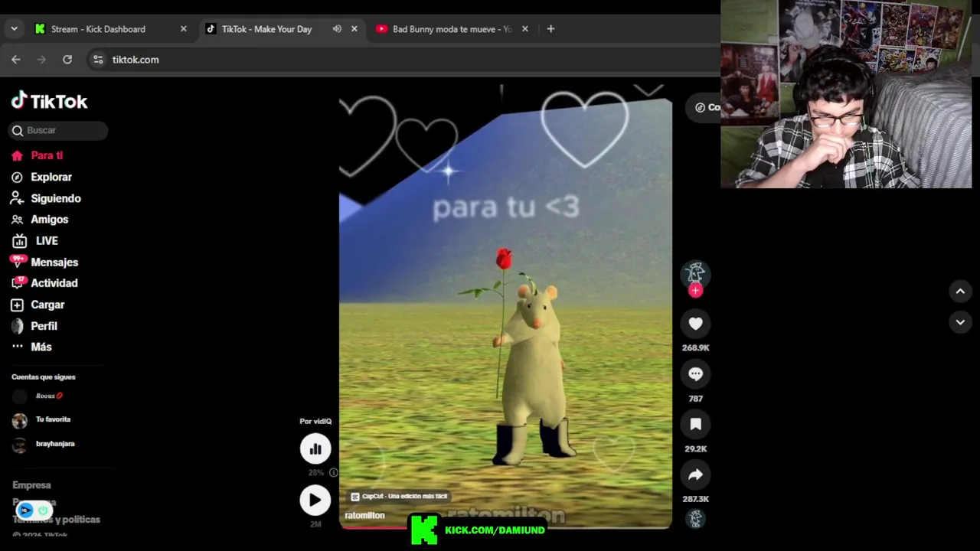This screenshot has width=980, height=551.
Task: Open the tab search dropdown arrow
Action: [14, 29]
